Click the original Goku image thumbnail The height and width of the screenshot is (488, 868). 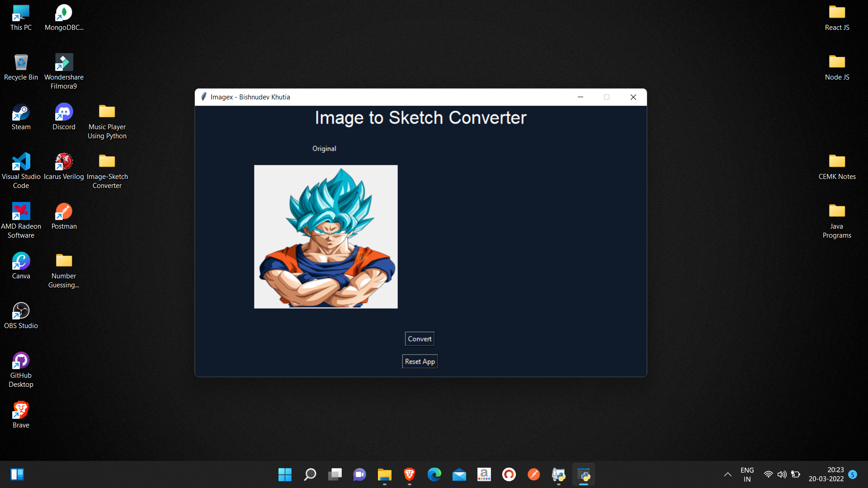point(325,236)
